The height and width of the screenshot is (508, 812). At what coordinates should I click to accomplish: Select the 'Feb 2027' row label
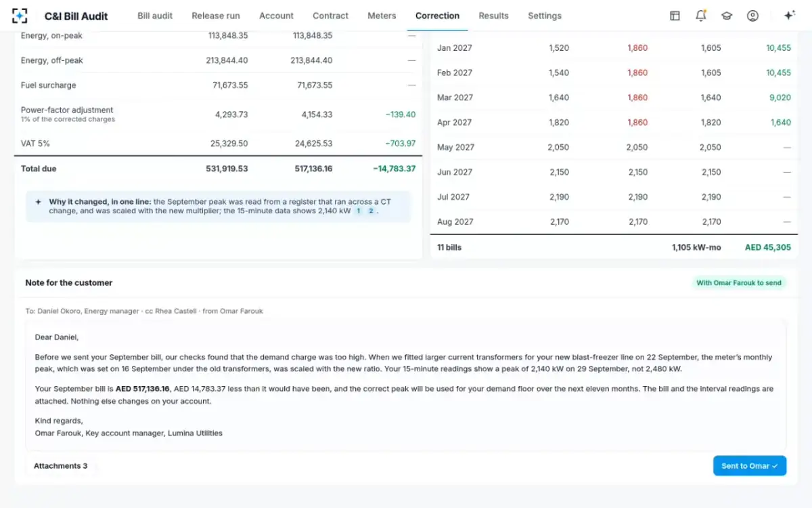coord(455,72)
